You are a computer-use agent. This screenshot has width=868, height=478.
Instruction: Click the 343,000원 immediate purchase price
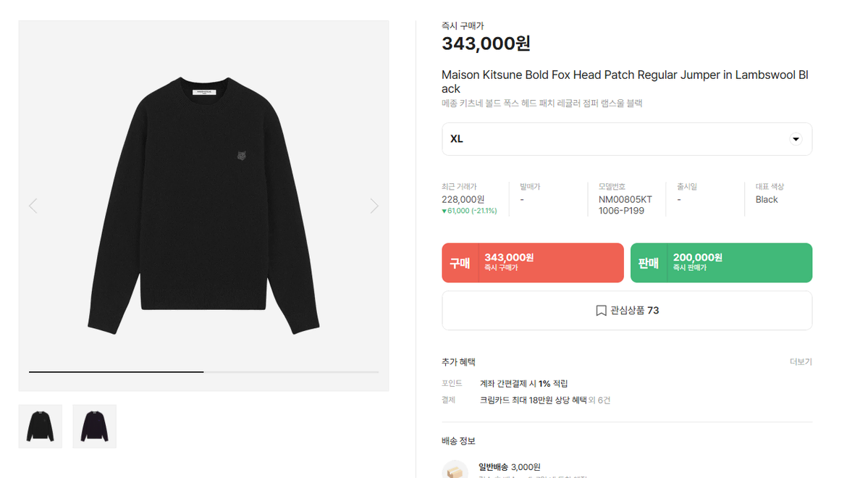click(x=486, y=43)
